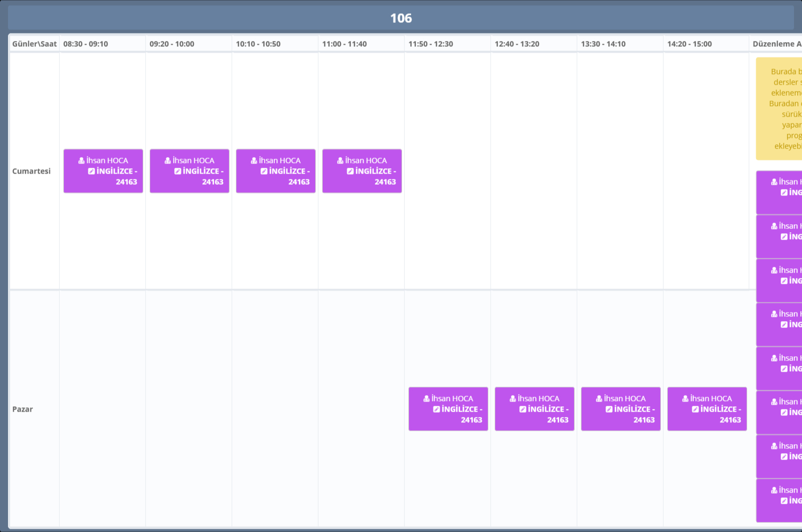
Task: Click empty Pazar 09:20 - 10:00 cell
Action: coord(189,409)
